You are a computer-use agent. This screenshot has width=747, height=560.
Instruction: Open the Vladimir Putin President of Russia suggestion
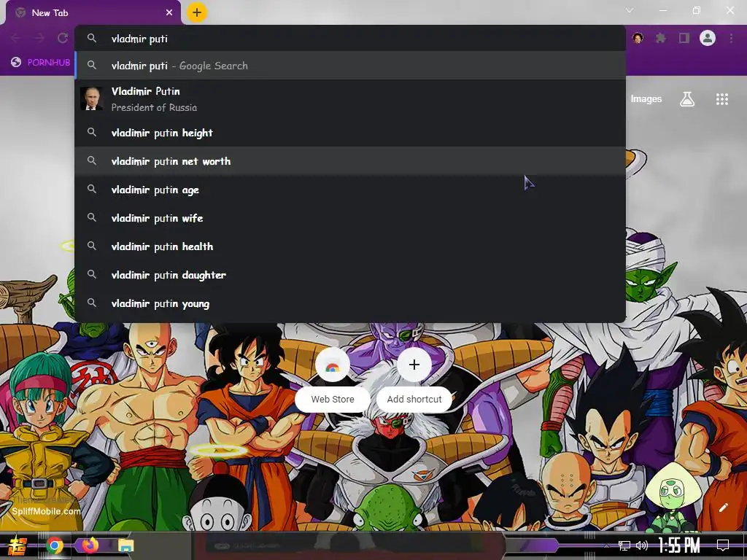point(350,99)
